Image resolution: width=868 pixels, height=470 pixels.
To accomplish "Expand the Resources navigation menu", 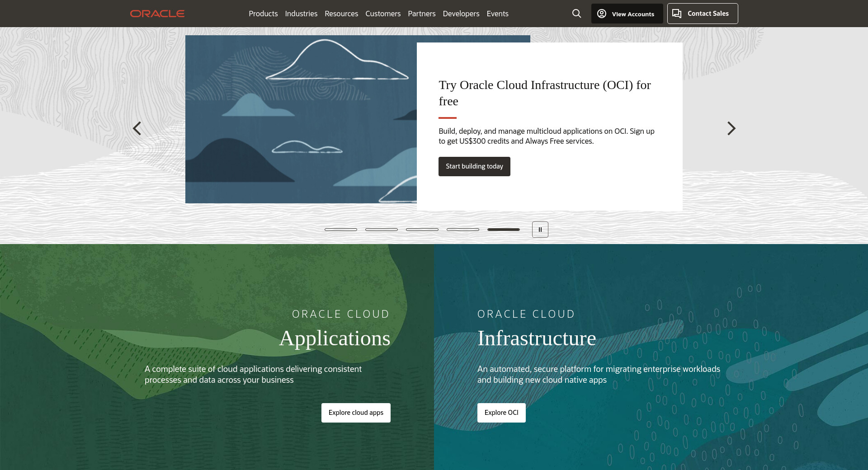I will pos(341,14).
